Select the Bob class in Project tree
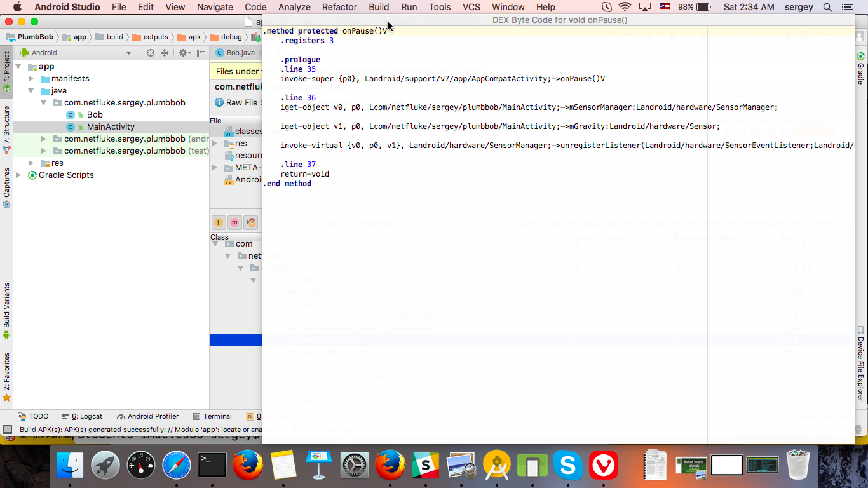Image resolution: width=868 pixels, height=488 pixels. click(x=95, y=114)
